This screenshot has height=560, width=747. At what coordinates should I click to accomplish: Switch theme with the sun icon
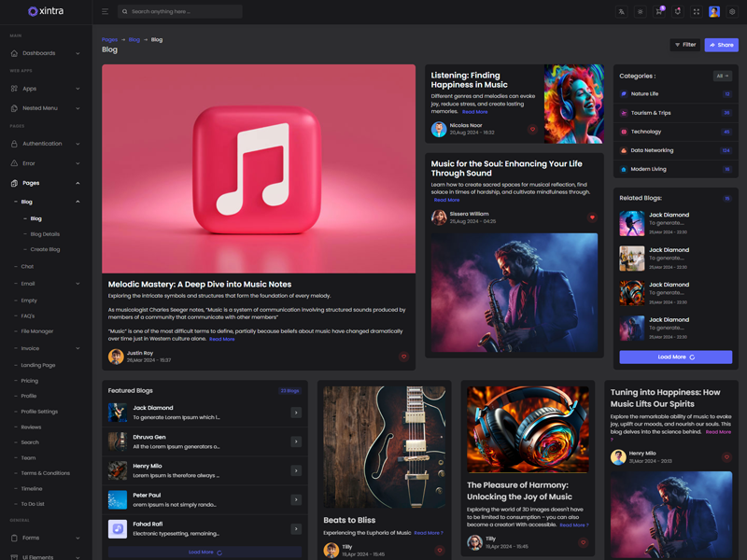click(x=640, y=12)
